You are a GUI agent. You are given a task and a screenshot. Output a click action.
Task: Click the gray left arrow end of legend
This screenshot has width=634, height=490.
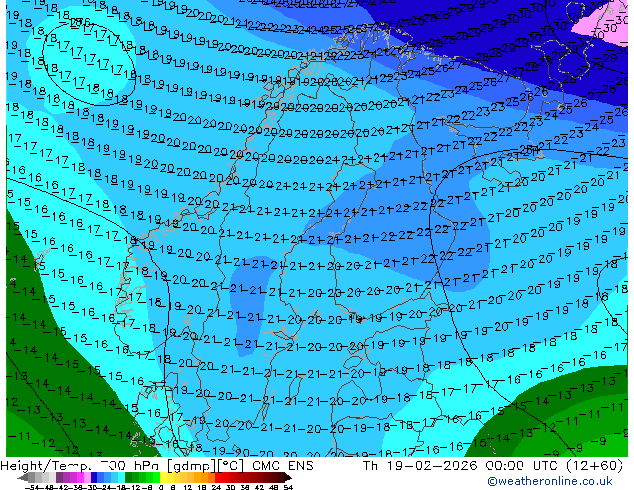(22, 477)
